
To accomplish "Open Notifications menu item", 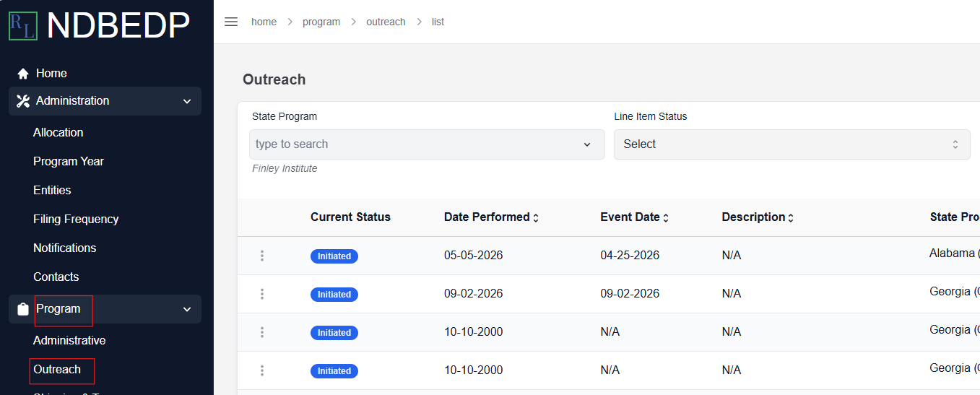I will coord(64,248).
